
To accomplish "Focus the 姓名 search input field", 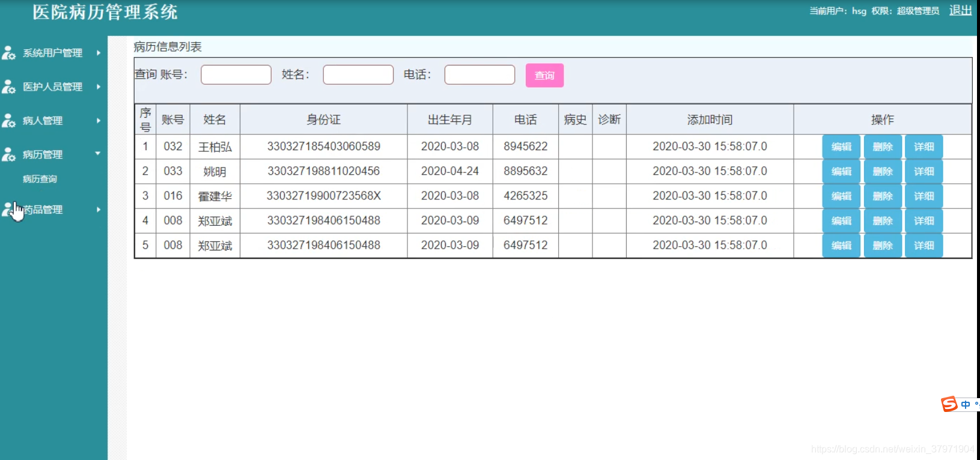I will (358, 74).
